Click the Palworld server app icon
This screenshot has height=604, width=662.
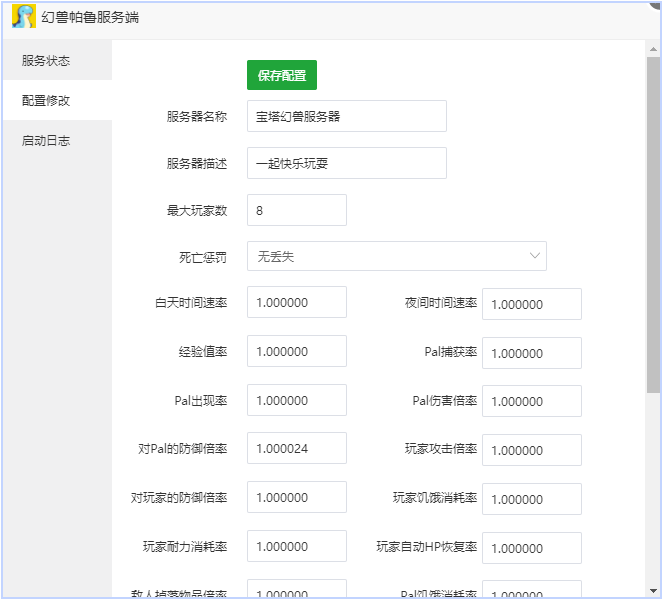pyautogui.click(x=24, y=17)
